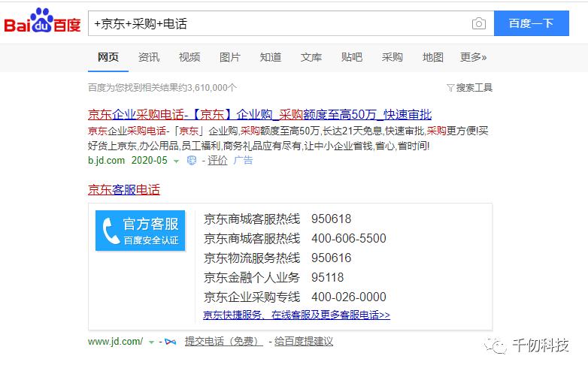Open 京东快捷服务、在线客服及更多客服电话>> link

(296, 315)
